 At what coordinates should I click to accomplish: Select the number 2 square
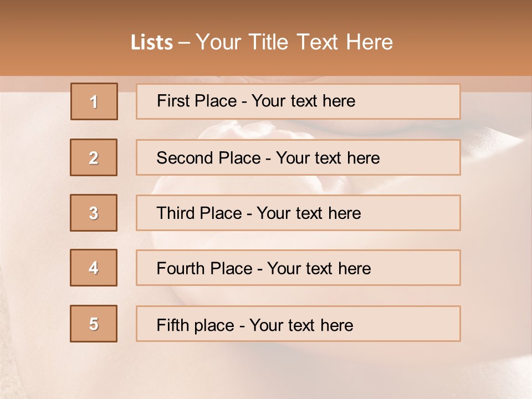pos(94,157)
